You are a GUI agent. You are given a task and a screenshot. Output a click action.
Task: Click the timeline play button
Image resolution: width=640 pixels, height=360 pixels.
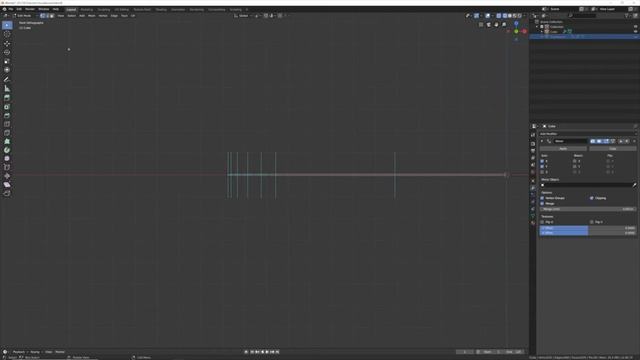[267, 352]
